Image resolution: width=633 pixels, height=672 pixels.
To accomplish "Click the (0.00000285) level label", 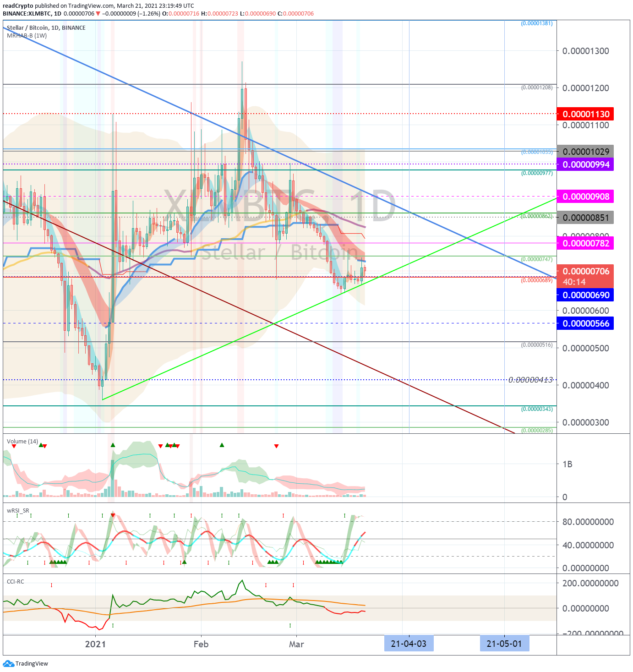I will click(537, 430).
